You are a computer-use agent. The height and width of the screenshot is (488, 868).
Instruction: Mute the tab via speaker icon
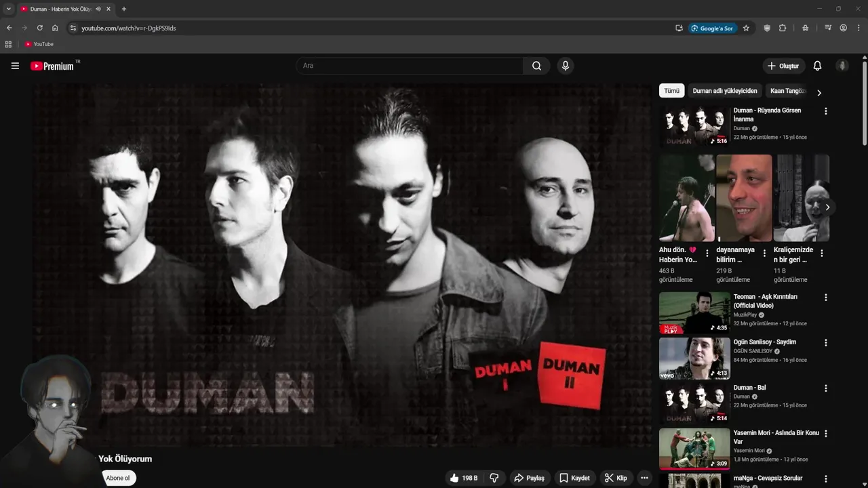98,9
